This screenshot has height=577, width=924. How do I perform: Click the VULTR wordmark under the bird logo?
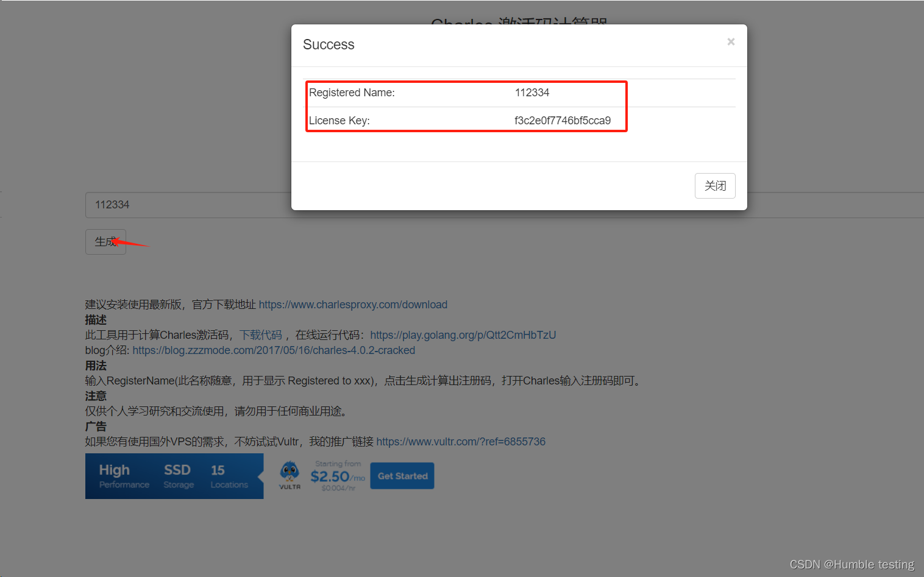pyautogui.click(x=290, y=486)
